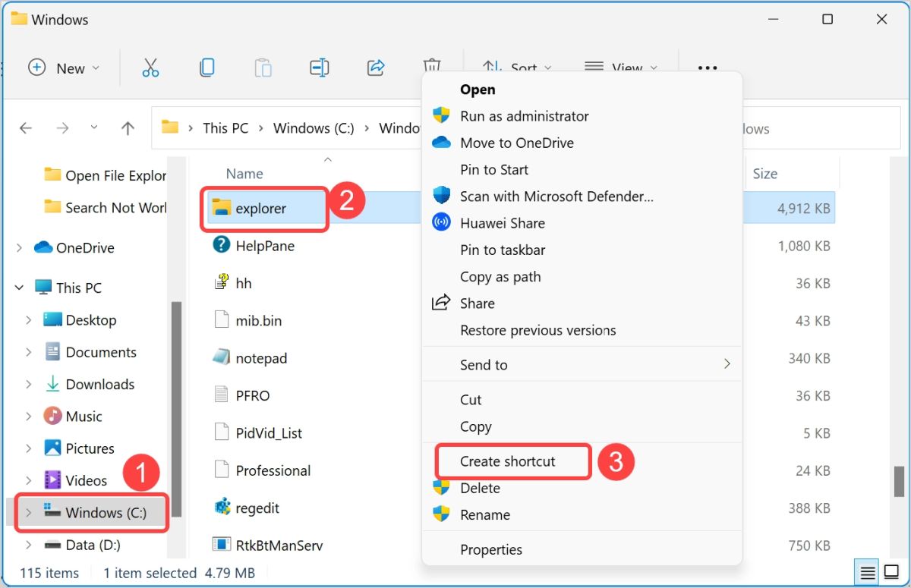The width and height of the screenshot is (911, 588).
Task: Expand the Windows (C:) tree node
Action: click(x=29, y=512)
